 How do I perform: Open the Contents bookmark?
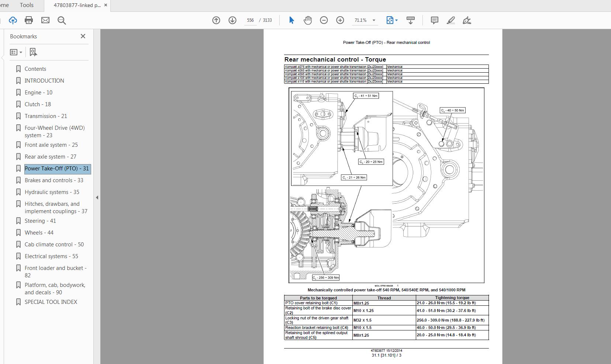point(35,69)
